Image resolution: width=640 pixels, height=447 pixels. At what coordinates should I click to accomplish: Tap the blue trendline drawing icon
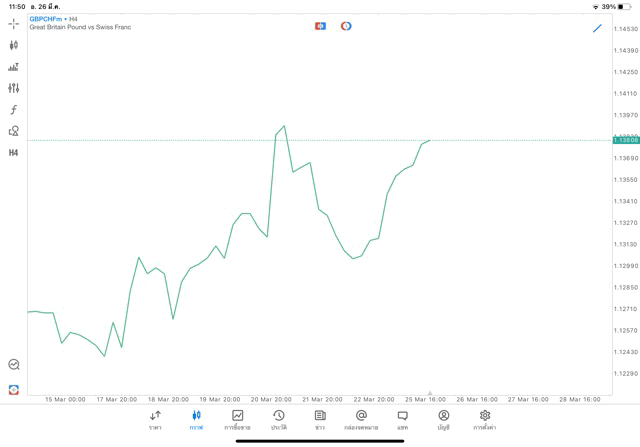tap(597, 28)
